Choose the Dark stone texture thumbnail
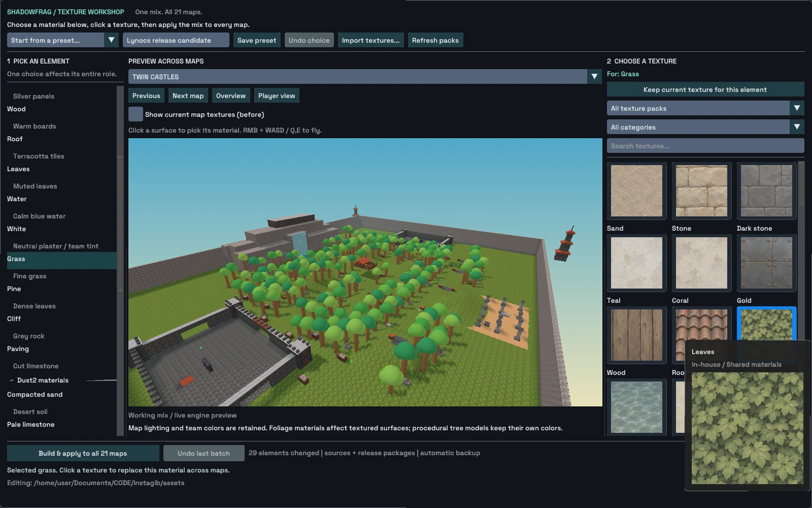This screenshot has height=508, width=812. click(766, 191)
